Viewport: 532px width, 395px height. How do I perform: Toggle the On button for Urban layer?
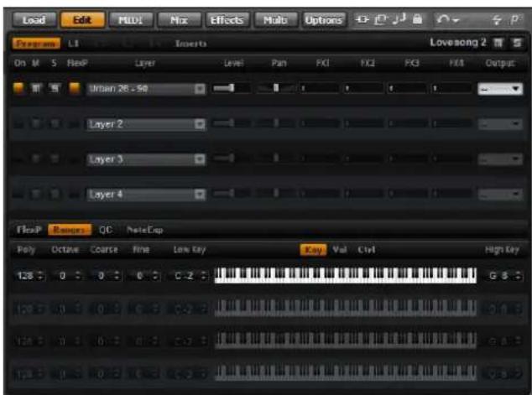18,88
